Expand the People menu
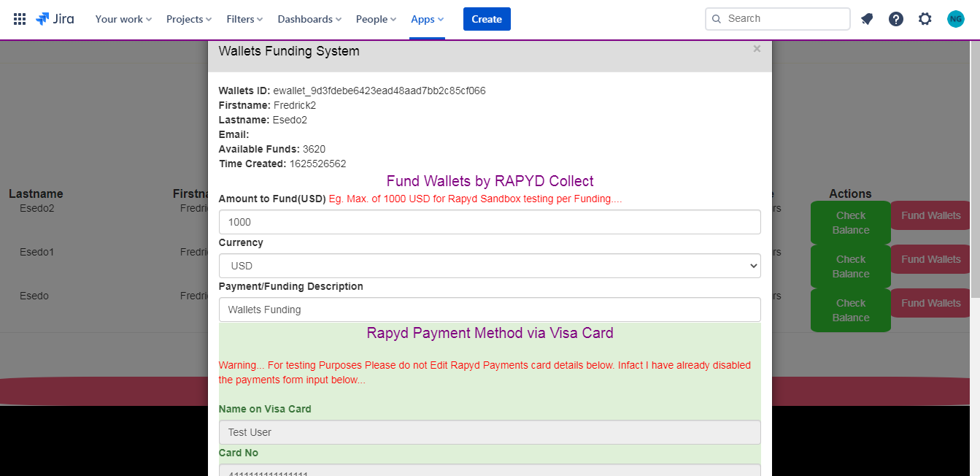The height and width of the screenshot is (476, 980). [x=376, y=19]
